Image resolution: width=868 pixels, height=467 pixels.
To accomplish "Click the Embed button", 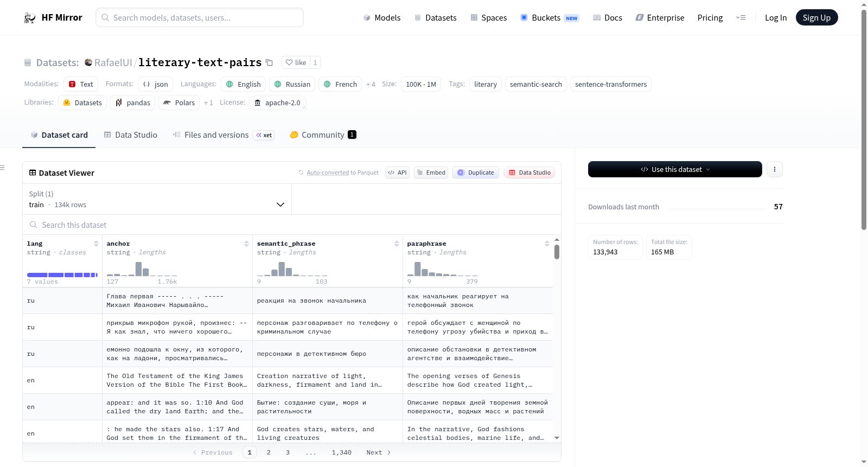I will click(431, 172).
